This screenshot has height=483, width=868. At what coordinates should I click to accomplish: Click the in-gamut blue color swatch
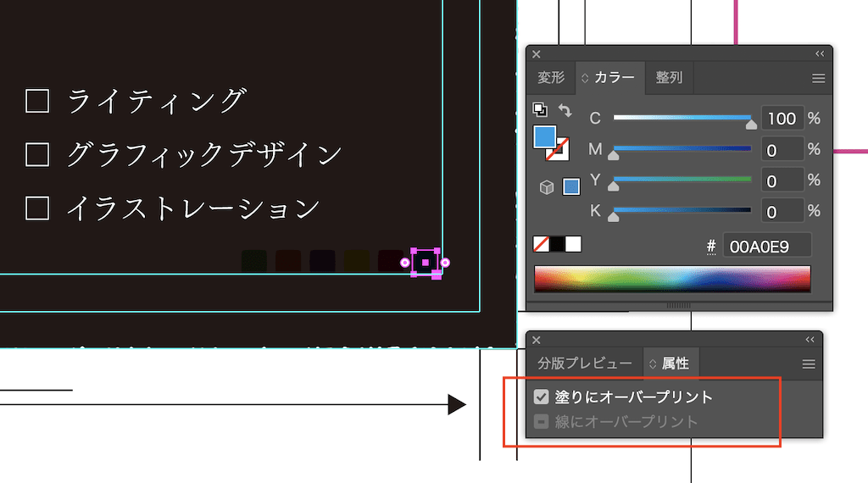[x=570, y=186]
